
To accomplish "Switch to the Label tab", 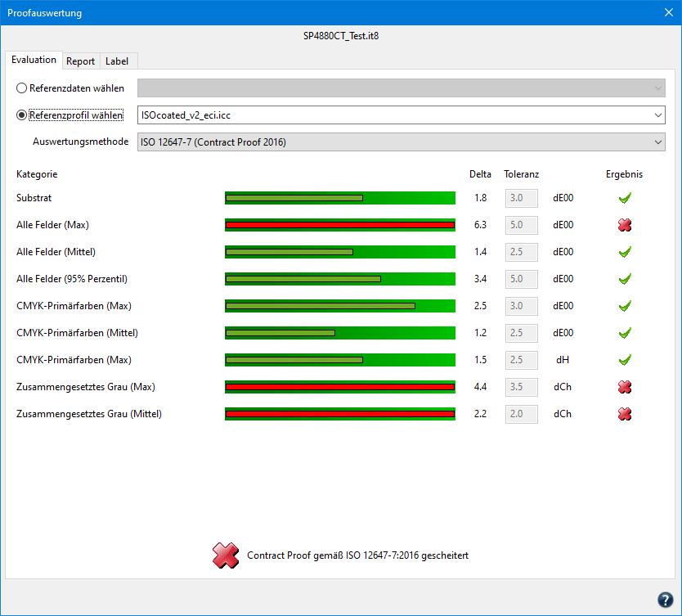I will click(x=117, y=61).
